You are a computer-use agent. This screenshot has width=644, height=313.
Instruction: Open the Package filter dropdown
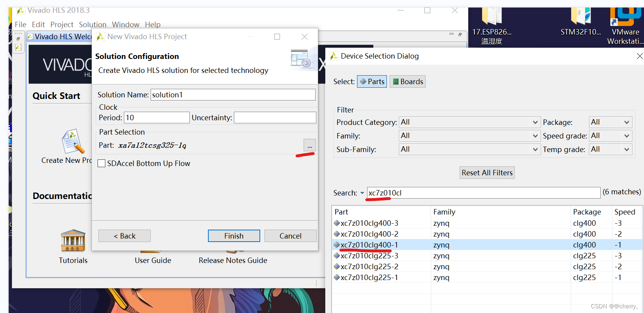[x=611, y=122]
